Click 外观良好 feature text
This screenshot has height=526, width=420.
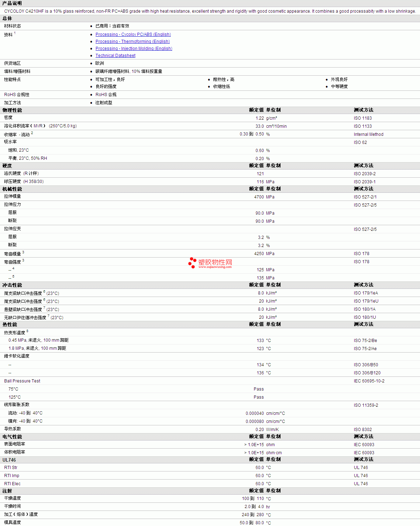click(339, 80)
